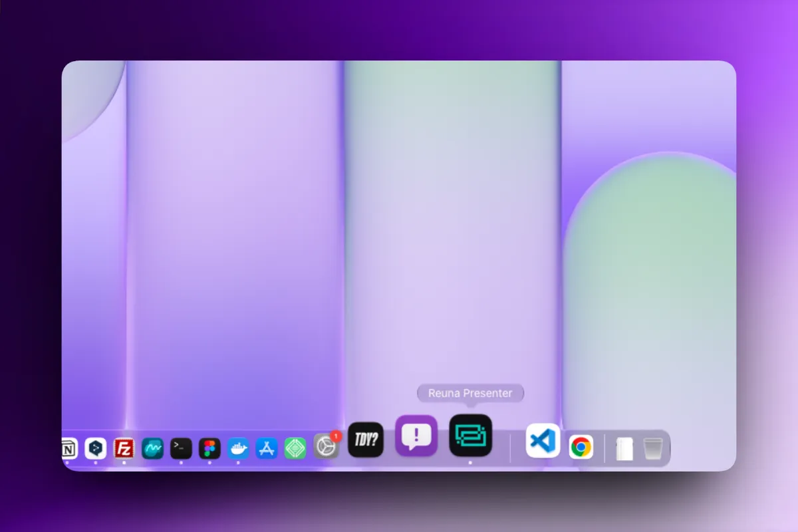Open the white document stack in dock
Image resolution: width=798 pixels, height=532 pixels.
(624, 449)
